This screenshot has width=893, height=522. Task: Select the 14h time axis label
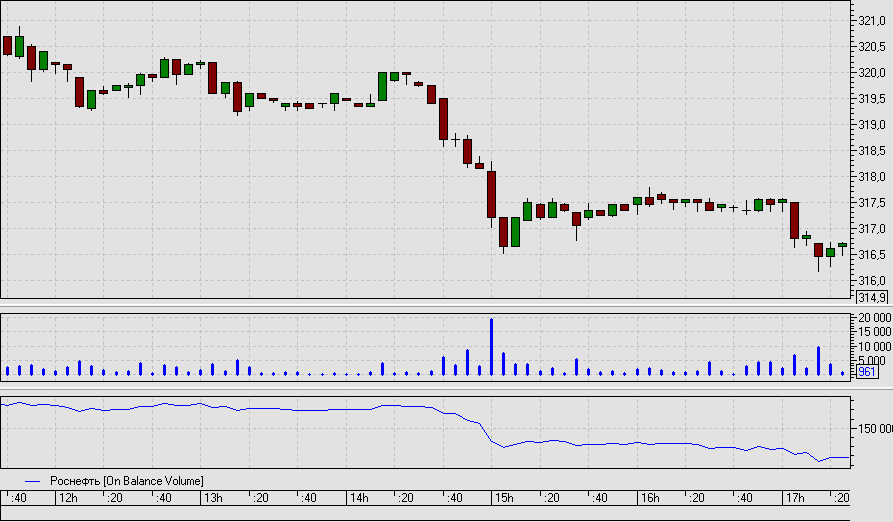359,498
